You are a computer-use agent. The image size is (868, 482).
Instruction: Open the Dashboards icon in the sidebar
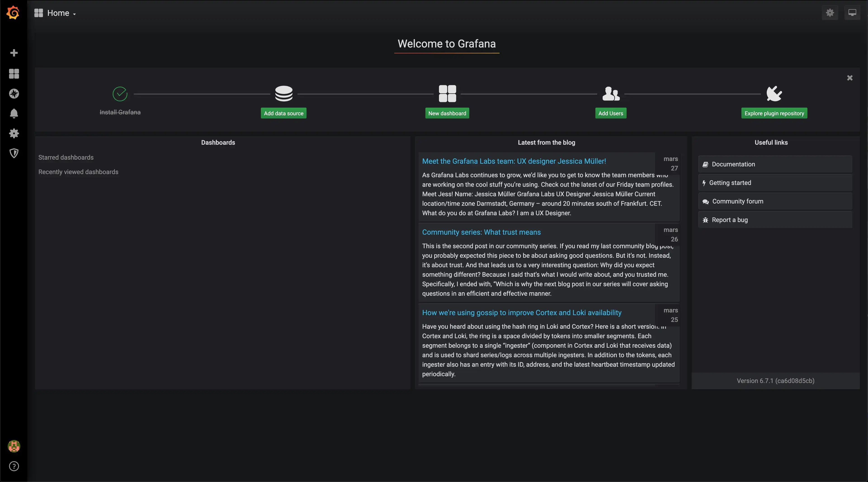pyautogui.click(x=14, y=74)
